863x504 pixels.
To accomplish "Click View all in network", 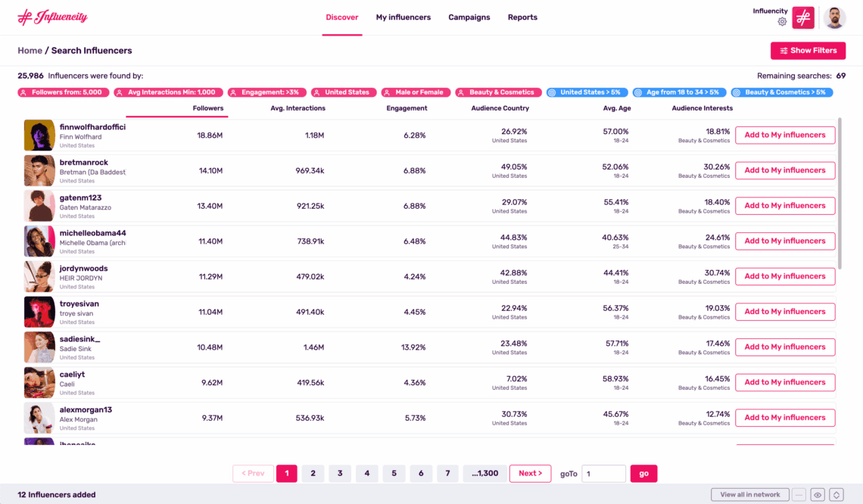I will [x=749, y=494].
